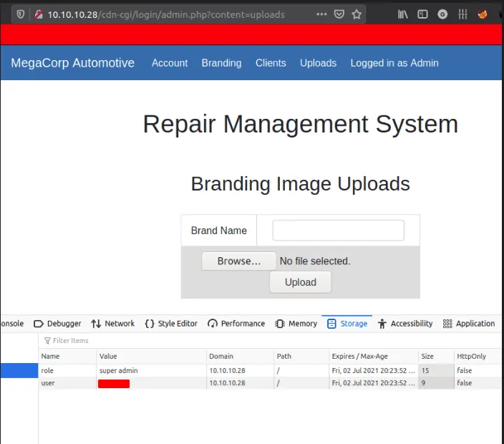
Task: Click the Upload button
Action: tap(301, 282)
